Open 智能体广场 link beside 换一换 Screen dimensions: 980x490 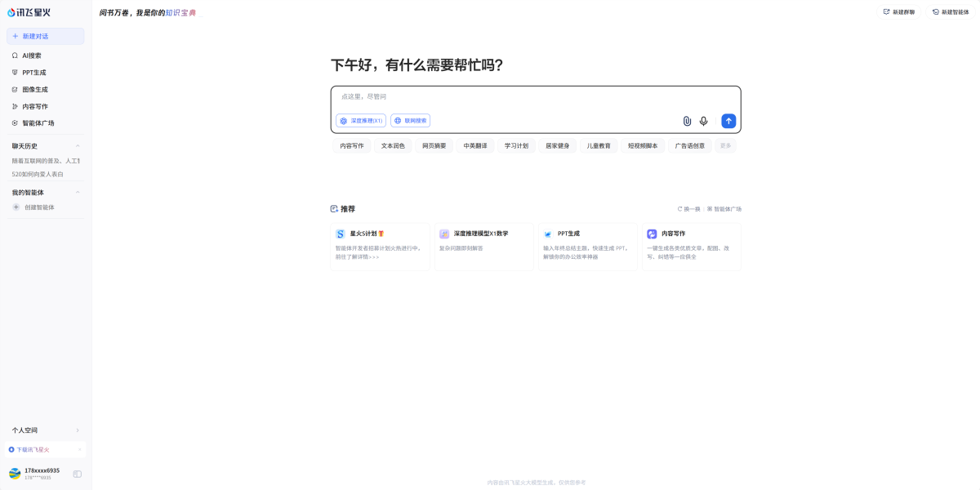tap(724, 209)
